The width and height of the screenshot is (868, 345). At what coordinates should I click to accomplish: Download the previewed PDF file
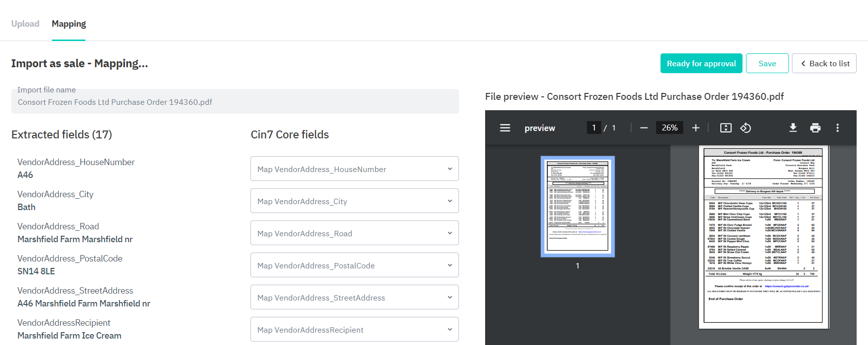click(793, 128)
